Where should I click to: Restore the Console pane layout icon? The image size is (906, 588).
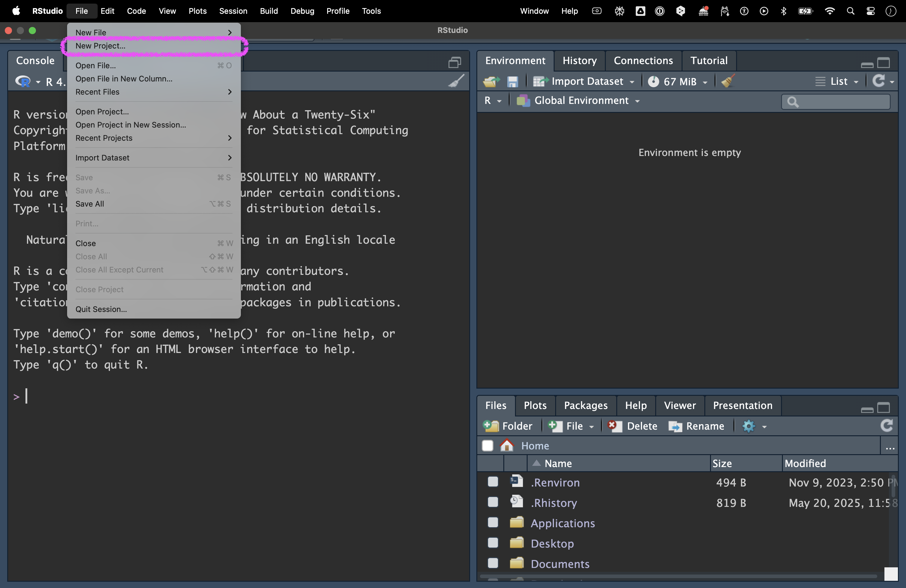click(454, 62)
